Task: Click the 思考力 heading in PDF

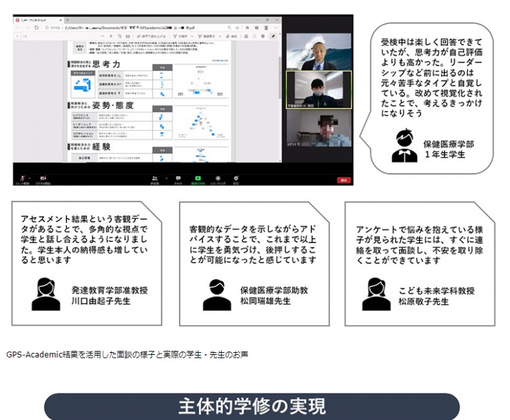Action: pos(106,64)
